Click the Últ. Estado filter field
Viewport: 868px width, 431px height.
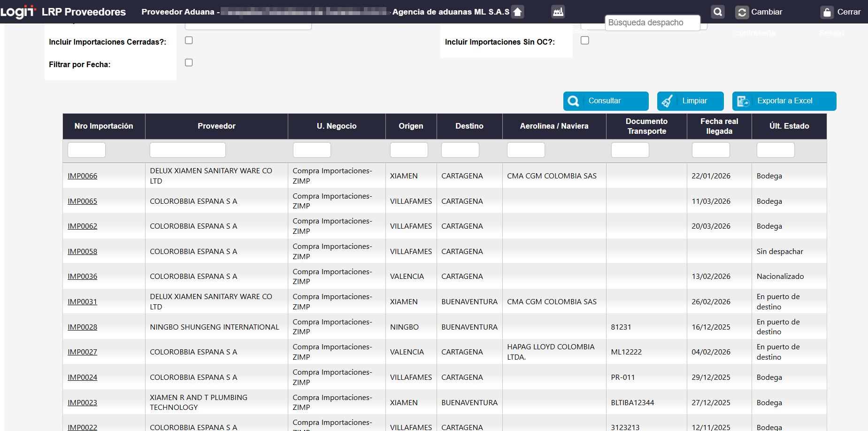[x=775, y=150]
